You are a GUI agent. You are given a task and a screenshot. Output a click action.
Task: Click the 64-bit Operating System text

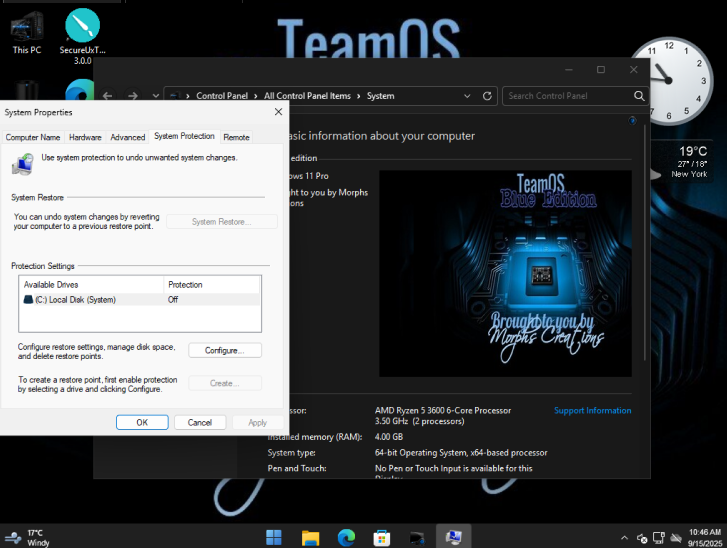click(461, 452)
